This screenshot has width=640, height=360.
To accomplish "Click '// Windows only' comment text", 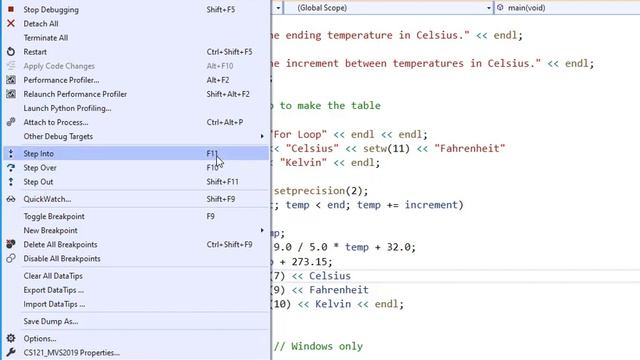I will pyautogui.click(x=318, y=346).
